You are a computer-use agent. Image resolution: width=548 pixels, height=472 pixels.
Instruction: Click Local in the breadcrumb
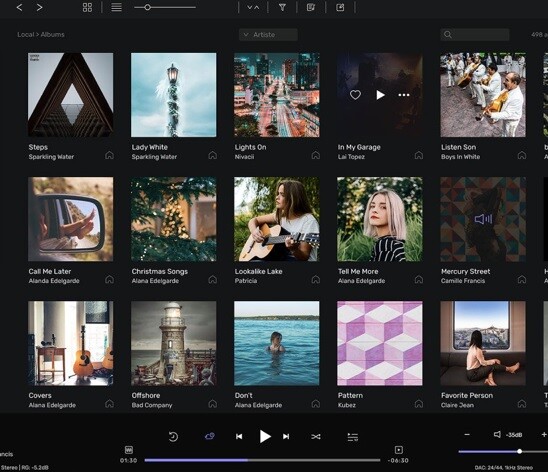pyautogui.click(x=26, y=35)
